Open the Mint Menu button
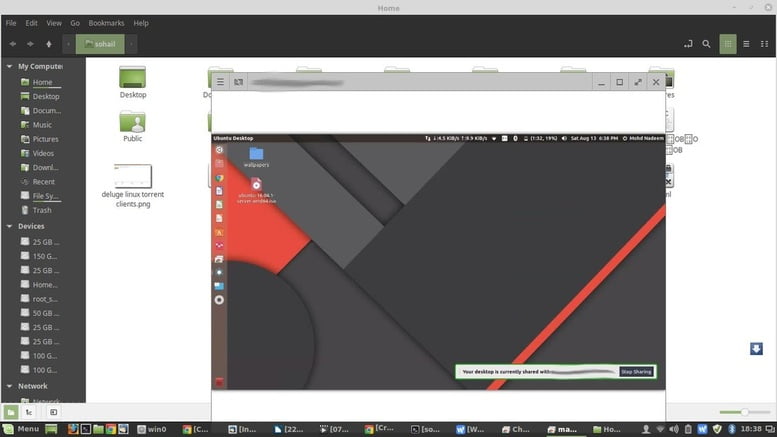The height and width of the screenshot is (437, 777). 21,430
